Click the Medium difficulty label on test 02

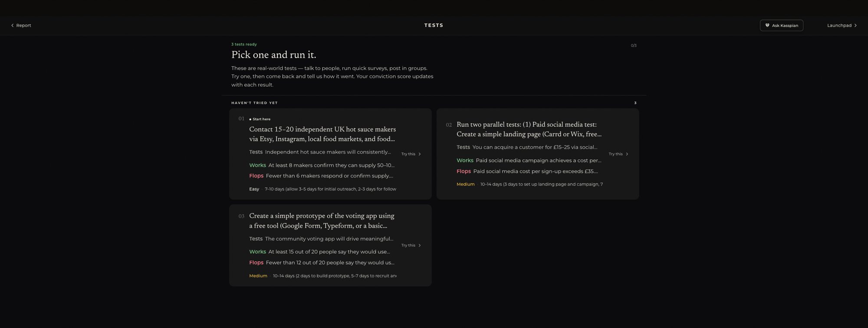pos(465,184)
